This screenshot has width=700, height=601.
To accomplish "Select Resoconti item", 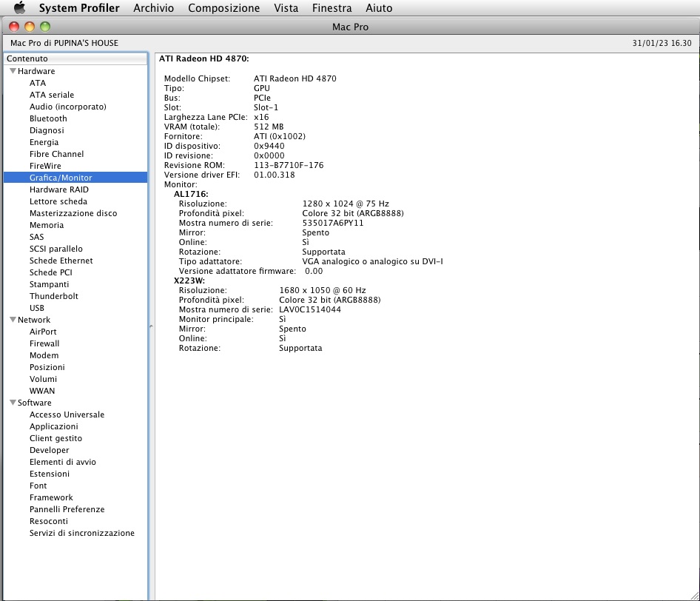I will 49,520.
